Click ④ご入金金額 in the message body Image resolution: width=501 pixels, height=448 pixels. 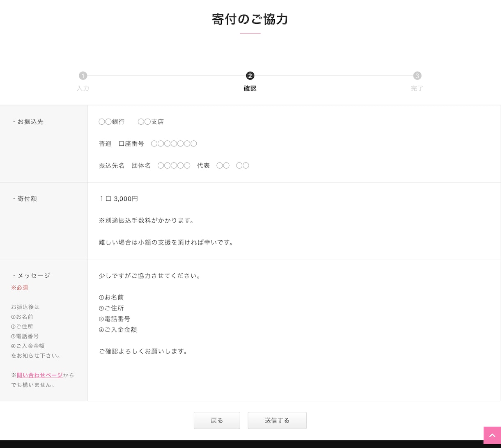pyautogui.click(x=118, y=329)
